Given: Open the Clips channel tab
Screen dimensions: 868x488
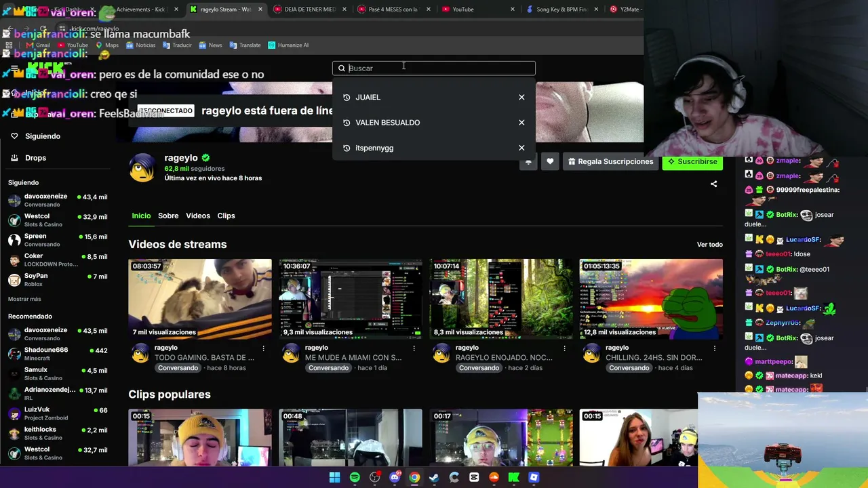Looking at the screenshot, I should (x=226, y=216).
